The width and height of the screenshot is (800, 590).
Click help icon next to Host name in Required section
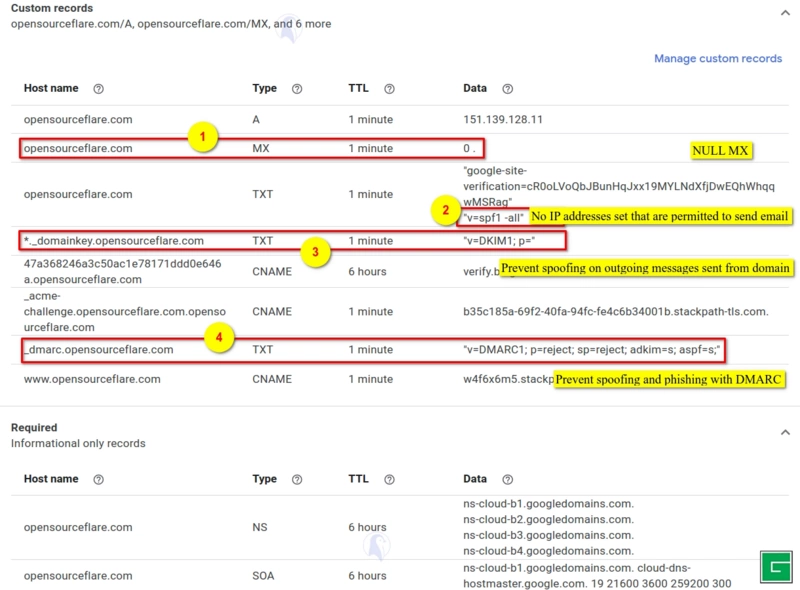(x=98, y=480)
